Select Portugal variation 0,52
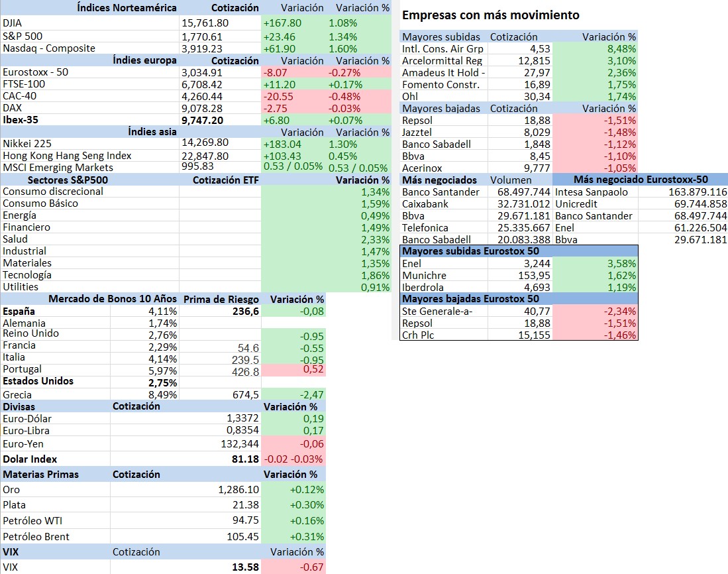Screen dimensions: 728x574 tap(313, 369)
